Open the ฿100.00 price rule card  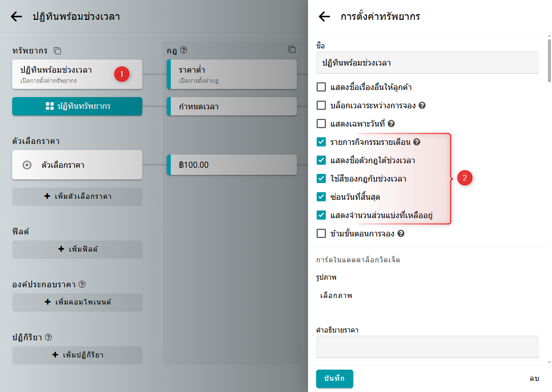pyautogui.click(x=232, y=165)
